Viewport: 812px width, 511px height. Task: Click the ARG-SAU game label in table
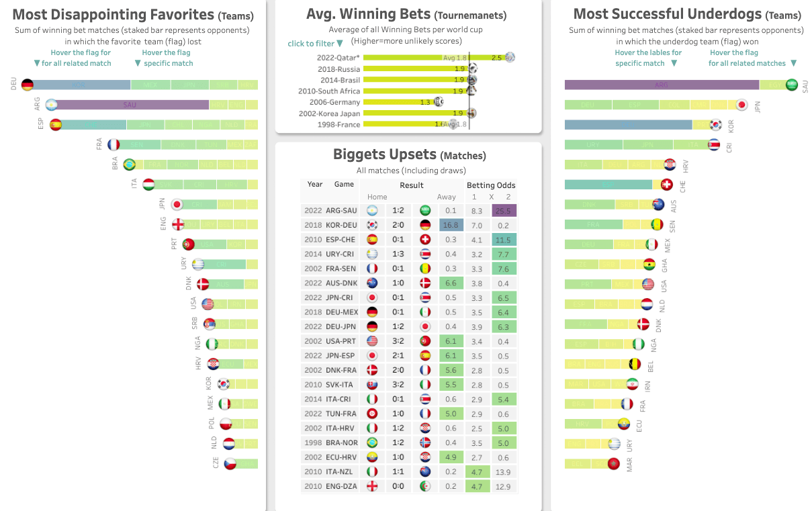click(x=341, y=211)
